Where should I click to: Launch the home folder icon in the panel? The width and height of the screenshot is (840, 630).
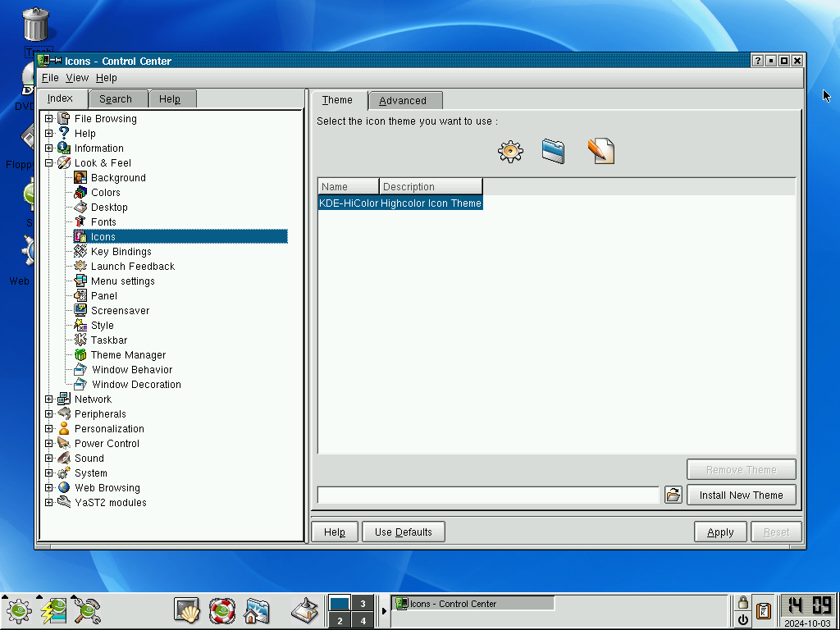click(256, 610)
